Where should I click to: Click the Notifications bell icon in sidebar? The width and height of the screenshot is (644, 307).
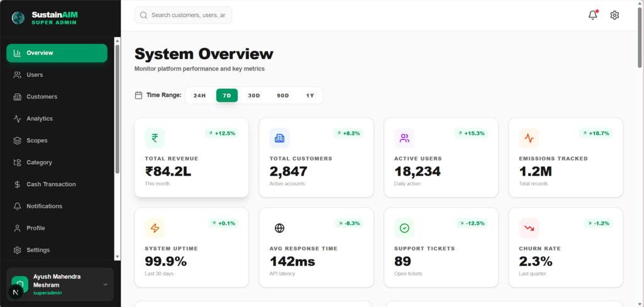(x=17, y=206)
